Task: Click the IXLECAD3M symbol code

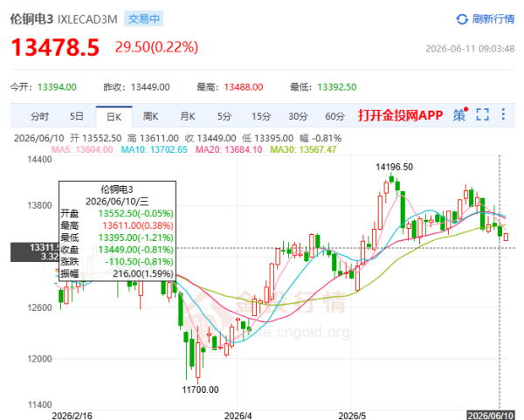Action: [x=87, y=19]
